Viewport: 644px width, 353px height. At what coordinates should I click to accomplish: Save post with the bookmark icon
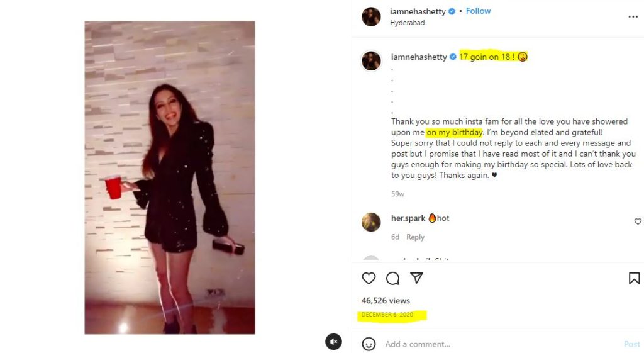point(634,278)
